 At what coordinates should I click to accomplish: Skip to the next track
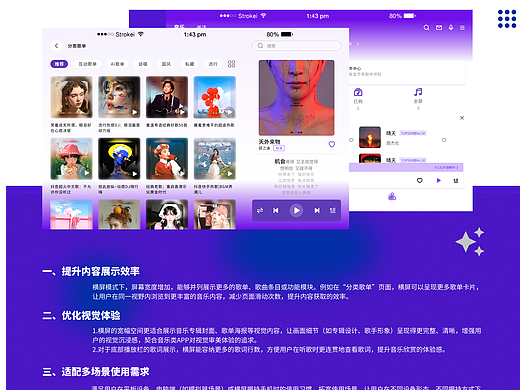point(317,210)
